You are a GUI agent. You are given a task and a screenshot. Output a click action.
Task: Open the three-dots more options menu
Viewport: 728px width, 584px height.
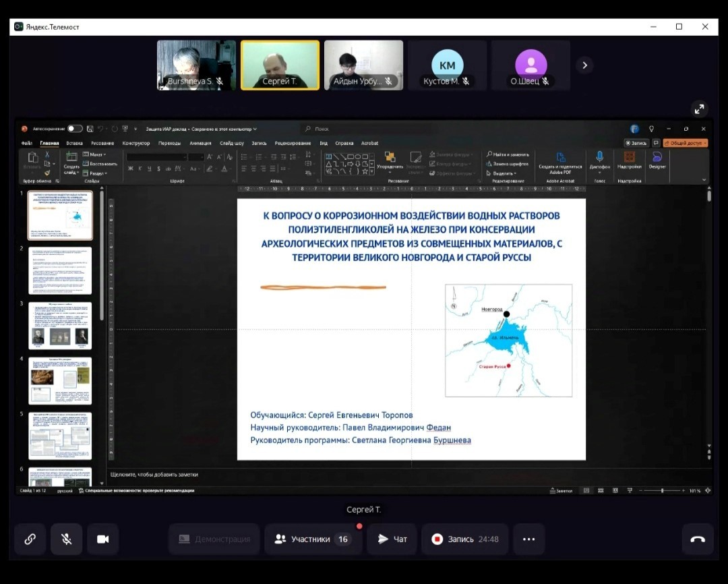coord(528,539)
